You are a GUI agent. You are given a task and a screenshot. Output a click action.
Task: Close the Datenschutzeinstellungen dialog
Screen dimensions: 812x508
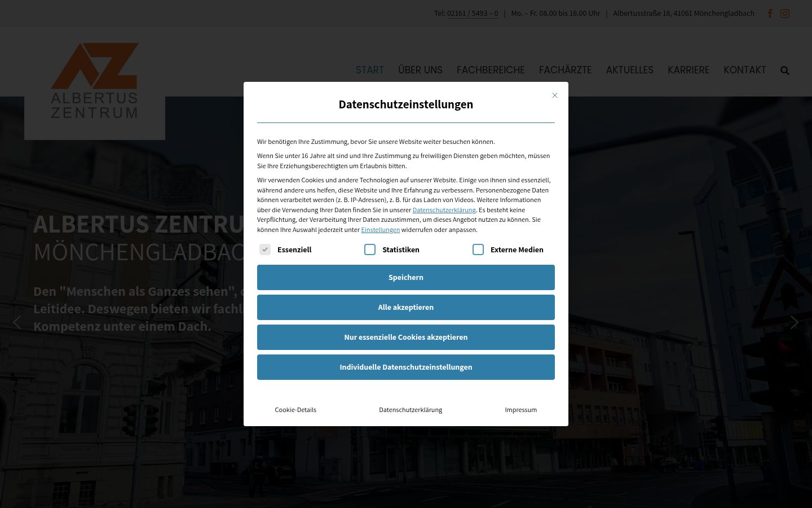pos(555,95)
